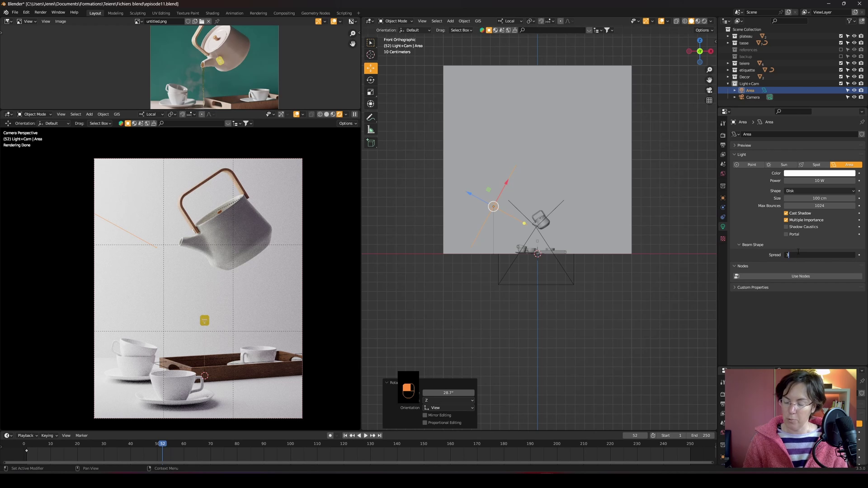Expand the Preview panel section

tap(744, 145)
